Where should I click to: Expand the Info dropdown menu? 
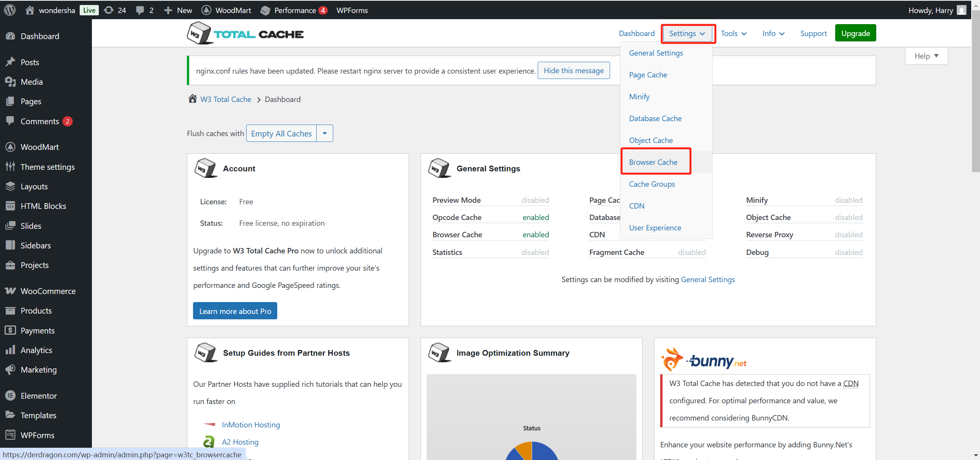[x=773, y=33]
